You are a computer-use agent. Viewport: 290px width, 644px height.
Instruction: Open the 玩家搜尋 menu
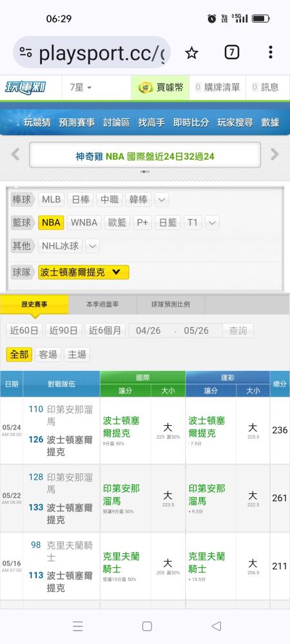[x=235, y=122]
